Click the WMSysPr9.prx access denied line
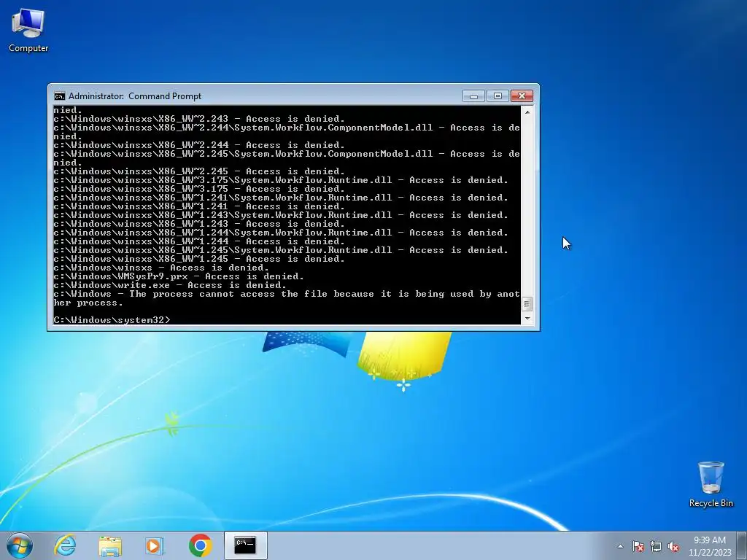This screenshot has height=560, width=747. [179, 276]
